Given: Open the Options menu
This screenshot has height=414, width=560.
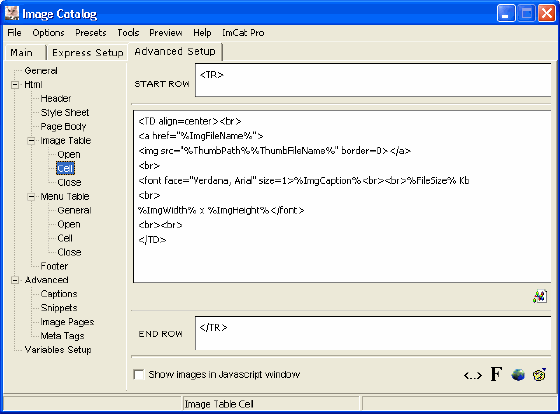Looking at the screenshot, I should pos(48,33).
